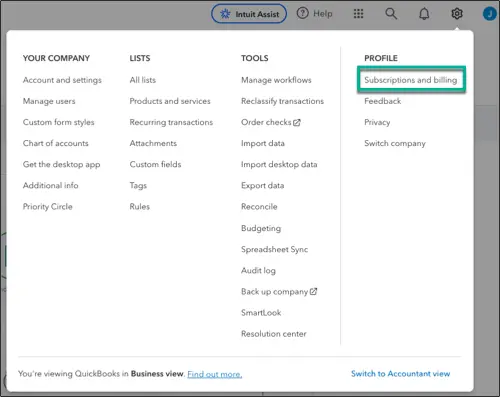500x397 pixels.
Task: Open Reconcile tool
Action: pos(259,207)
